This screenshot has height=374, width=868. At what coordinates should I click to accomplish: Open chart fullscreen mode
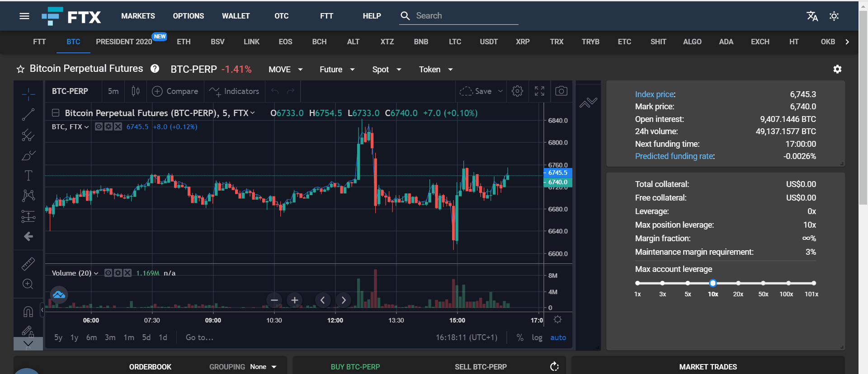[539, 91]
